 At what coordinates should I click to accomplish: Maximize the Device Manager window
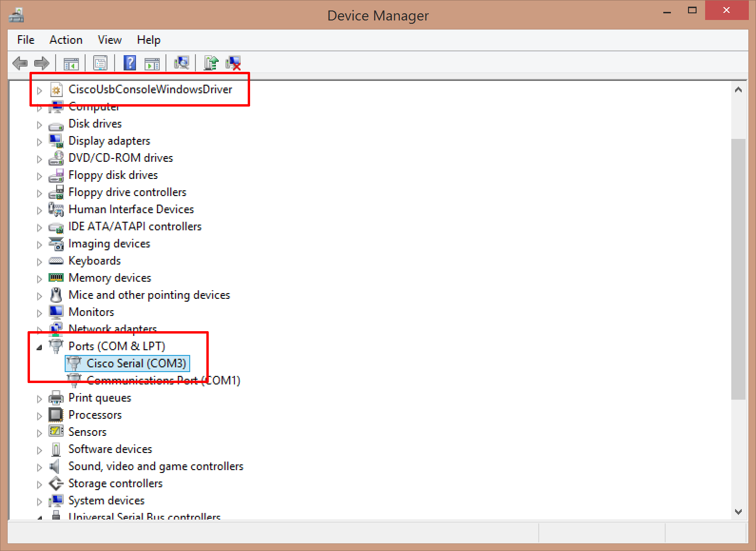click(x=692, y=10)
